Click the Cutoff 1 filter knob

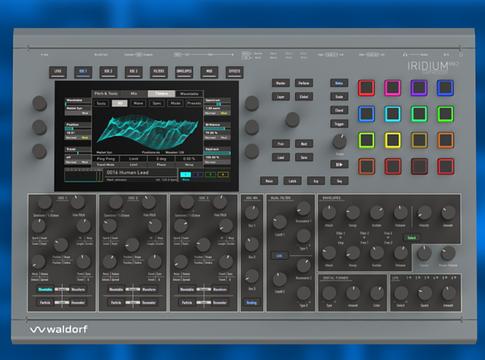click(x=279, y=222)
